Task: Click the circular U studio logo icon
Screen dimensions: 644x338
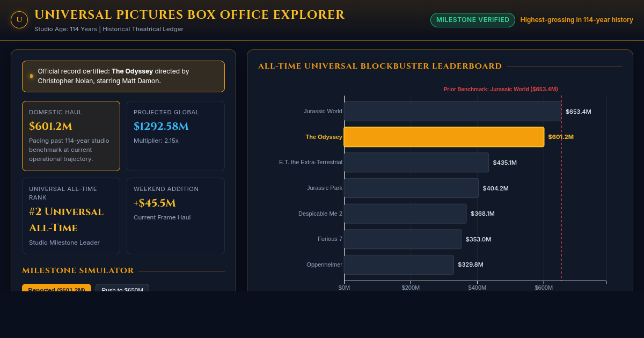Action: [x=19, y=20]
